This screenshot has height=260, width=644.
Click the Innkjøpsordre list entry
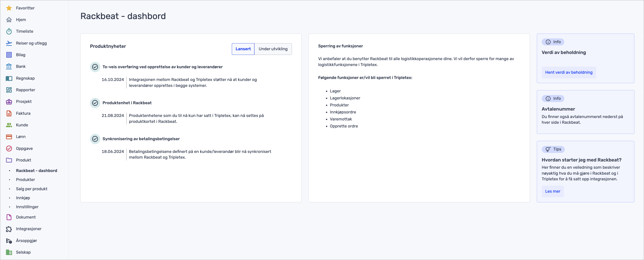point(343,112)
